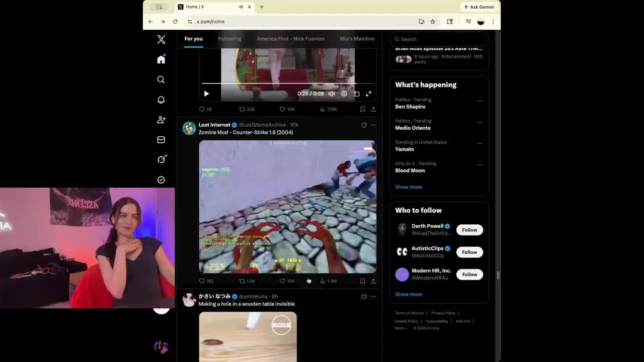The image size is (644, 362).
Task: Open Notifications bell icon
Action: coord(161,100)
